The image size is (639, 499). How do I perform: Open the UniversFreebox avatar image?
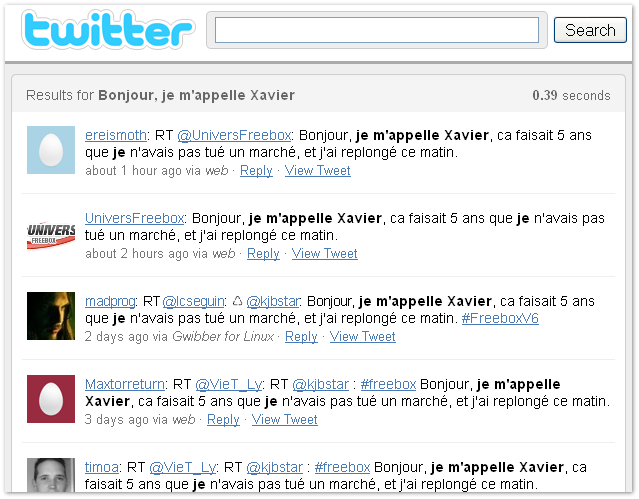click(51, 233)
